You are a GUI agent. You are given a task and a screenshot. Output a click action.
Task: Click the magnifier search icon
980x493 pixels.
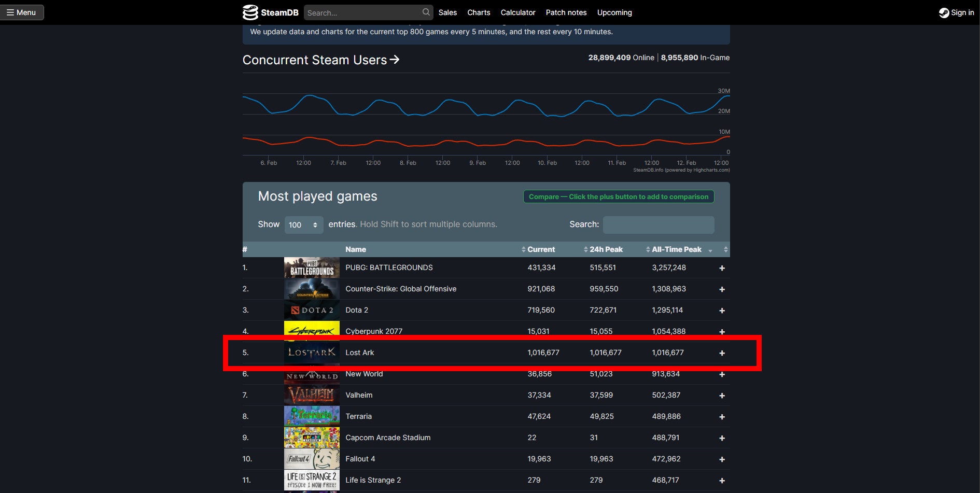(x=426, y=12)
